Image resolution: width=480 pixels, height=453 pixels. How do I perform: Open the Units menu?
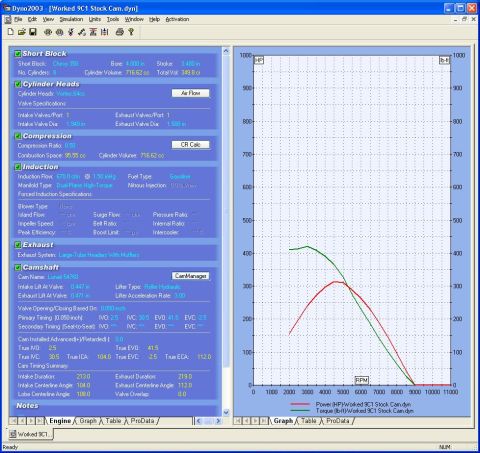(x=95, y=19)
